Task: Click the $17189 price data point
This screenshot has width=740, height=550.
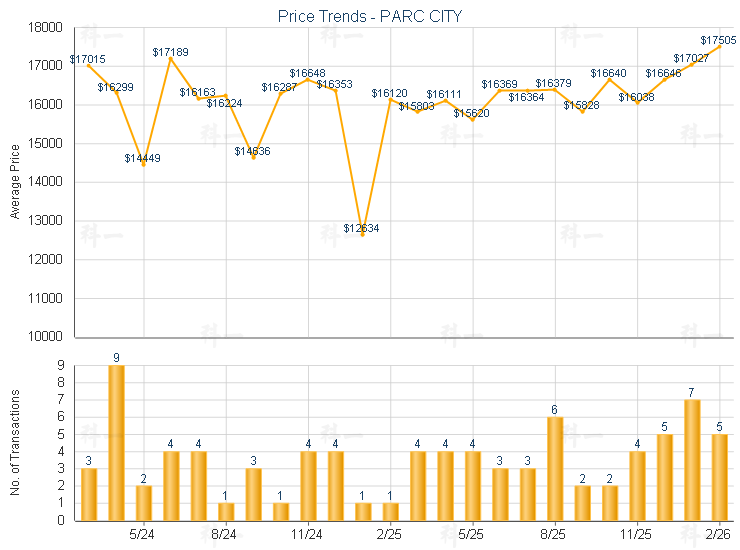Action: point(171,58)
